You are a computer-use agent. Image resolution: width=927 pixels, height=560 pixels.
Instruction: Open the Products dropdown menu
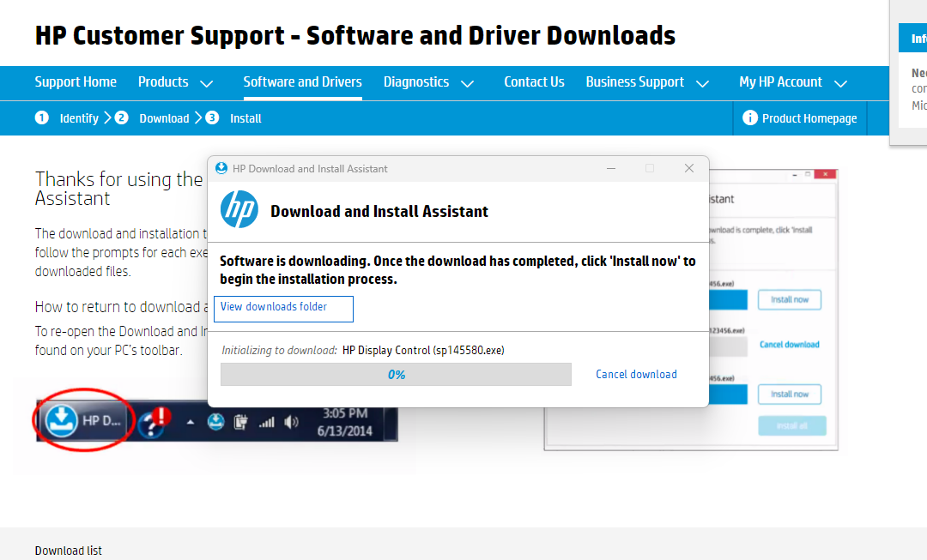[x=163, y=82]
